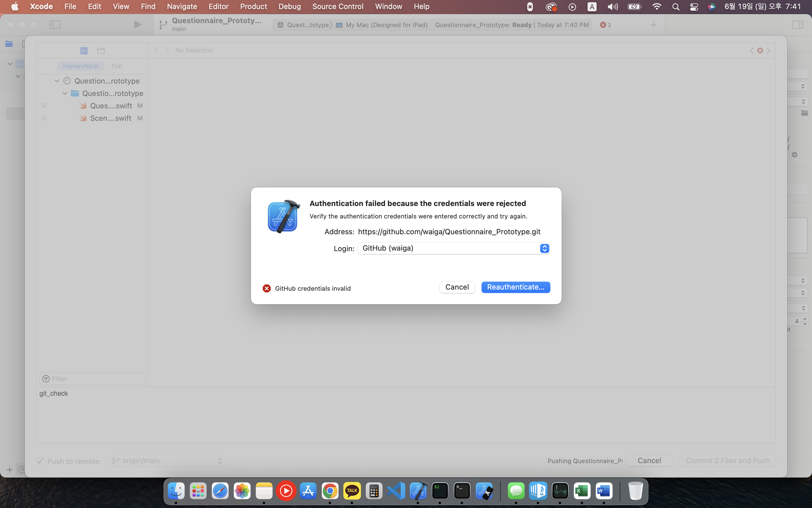Click the repository address URL text

point(449,231)
